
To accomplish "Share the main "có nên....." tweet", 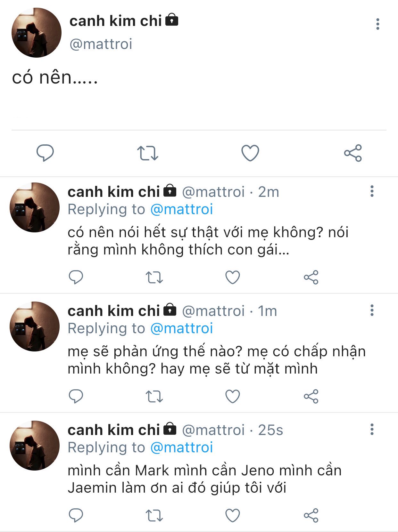I will pos(353,153).
